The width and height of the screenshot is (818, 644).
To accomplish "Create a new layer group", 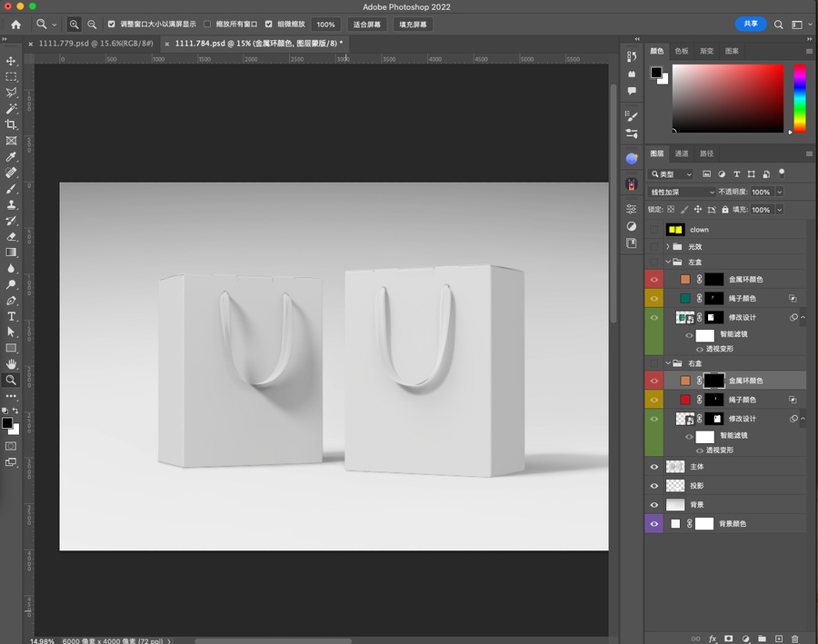I will (x=763, y=639).
